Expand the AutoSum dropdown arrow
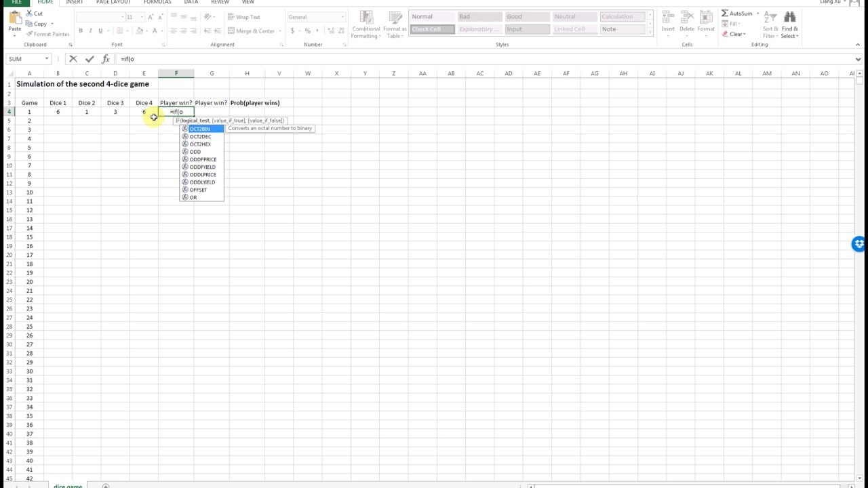The height and width of the screenshot is (488, 868). 757,14
